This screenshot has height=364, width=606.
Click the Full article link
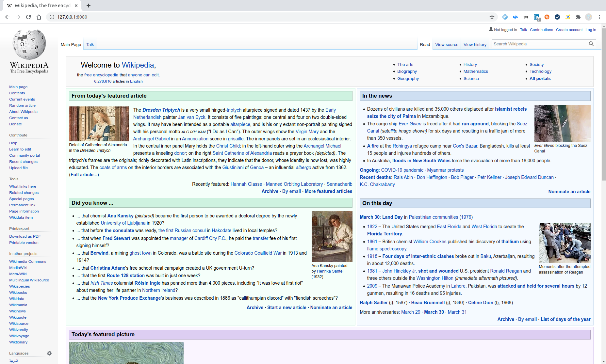[84, 175]
